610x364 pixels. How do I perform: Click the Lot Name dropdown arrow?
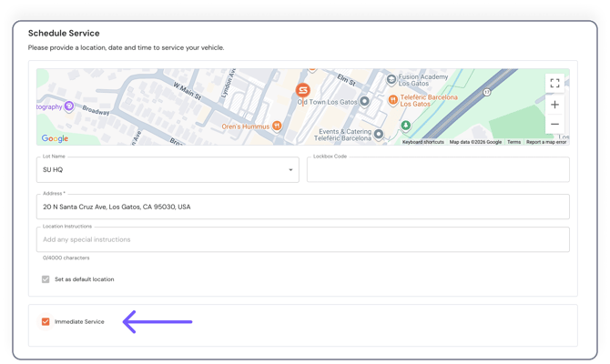(291, 170)
